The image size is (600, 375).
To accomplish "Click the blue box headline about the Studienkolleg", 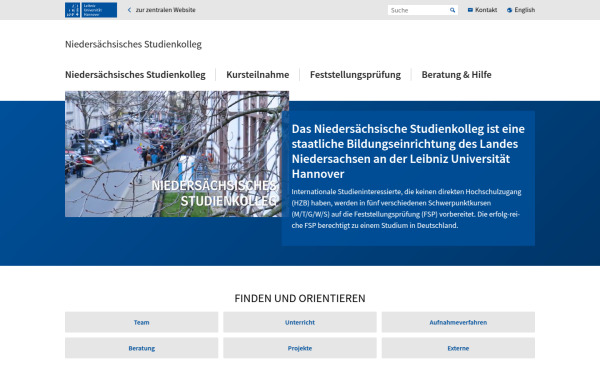I will (x=408, y=151).
